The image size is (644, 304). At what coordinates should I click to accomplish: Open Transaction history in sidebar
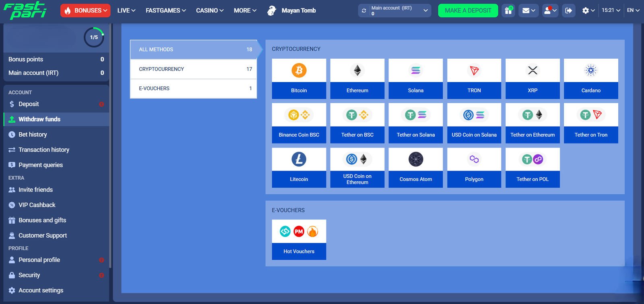coord(44,150)
